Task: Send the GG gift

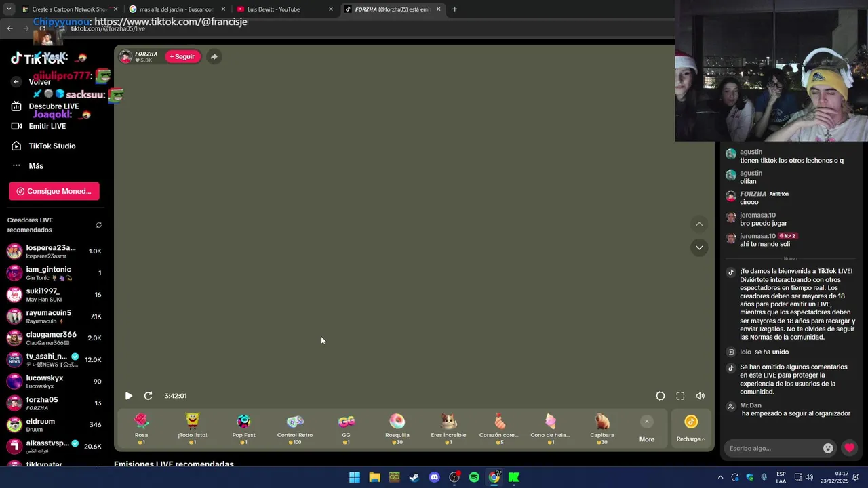Action: tap(346, 428)
